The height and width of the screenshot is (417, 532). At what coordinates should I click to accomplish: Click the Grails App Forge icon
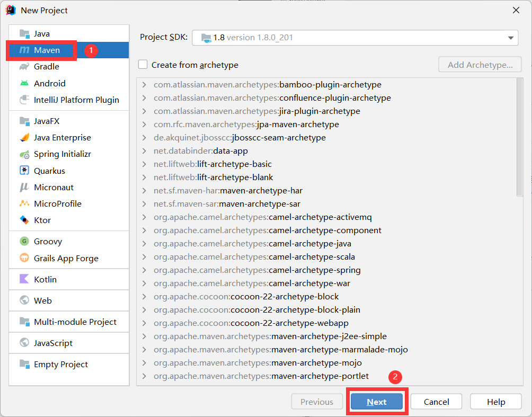24,258
